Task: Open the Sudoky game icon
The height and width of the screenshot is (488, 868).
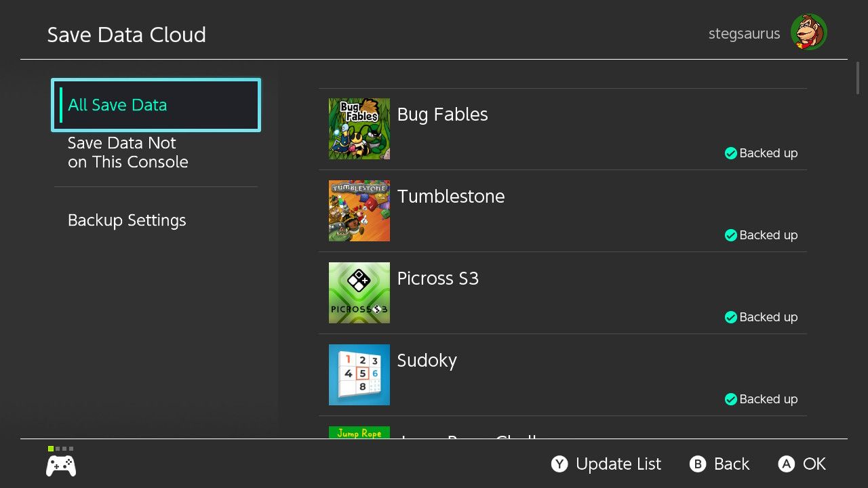Action: pos(359,375)
